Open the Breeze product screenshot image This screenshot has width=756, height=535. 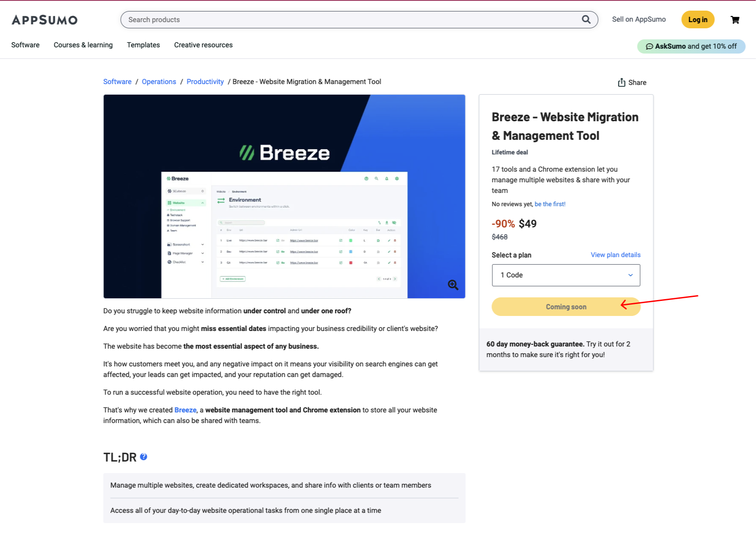coord(284,196)
